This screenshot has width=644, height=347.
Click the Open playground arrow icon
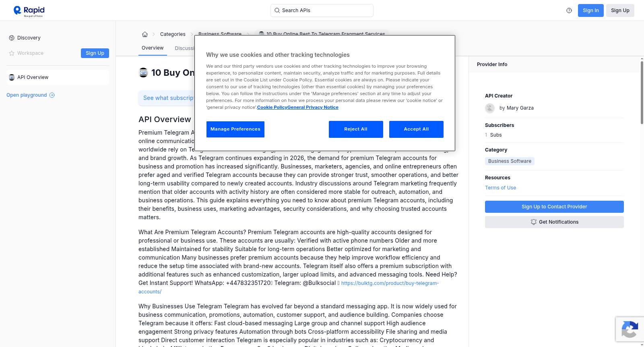click(52, 95)
